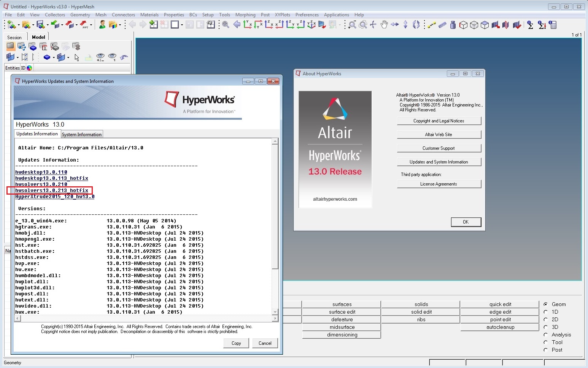This screenshot has height=368, width=588.
Task: Open the hwsolvers13.0.213_hotfix link
Action: tap(52, 190)
